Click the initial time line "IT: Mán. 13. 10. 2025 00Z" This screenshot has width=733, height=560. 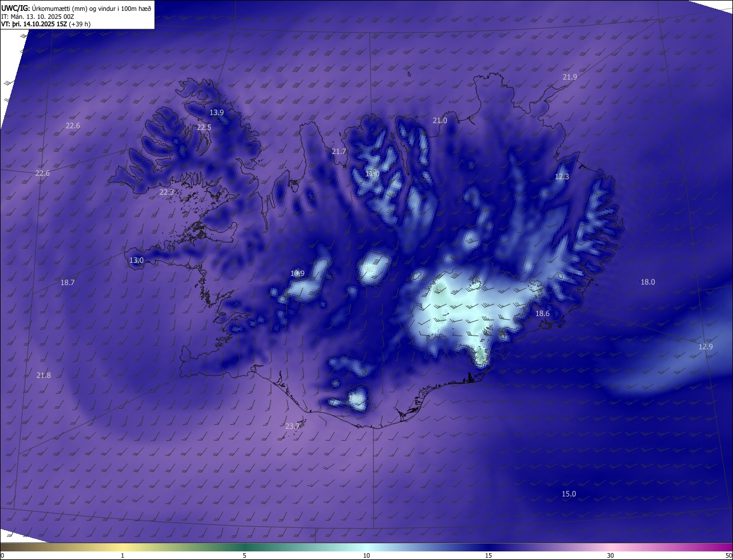[38, 16]
